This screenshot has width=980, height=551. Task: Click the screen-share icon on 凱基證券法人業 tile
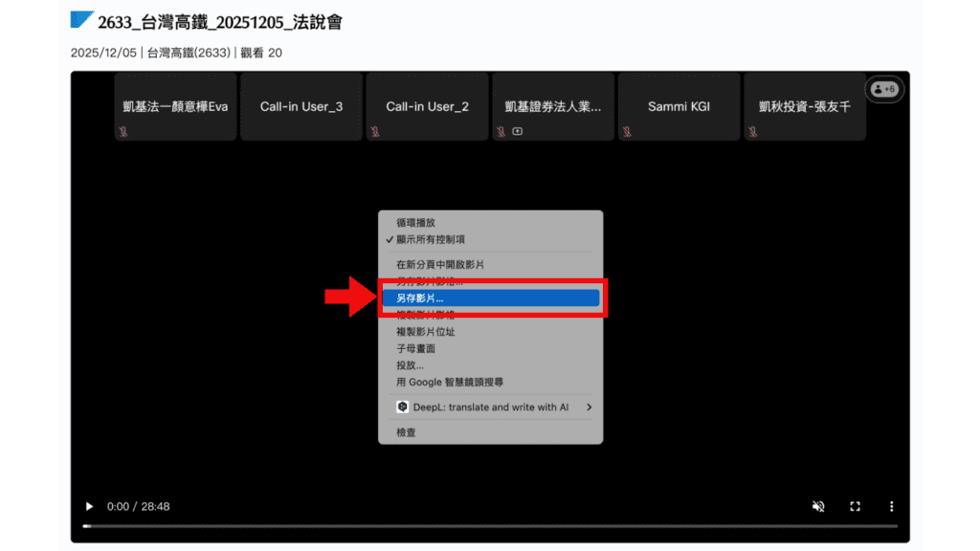pos(518,132)
